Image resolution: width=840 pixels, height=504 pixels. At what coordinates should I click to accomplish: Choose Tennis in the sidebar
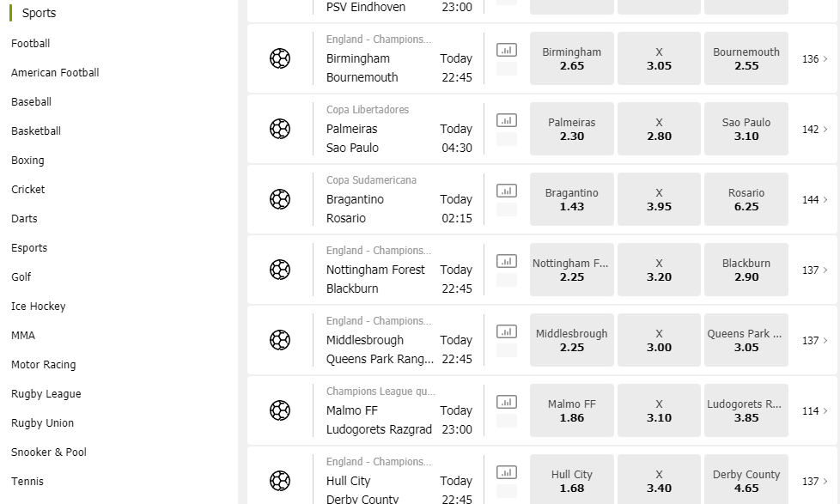point(27,482)
